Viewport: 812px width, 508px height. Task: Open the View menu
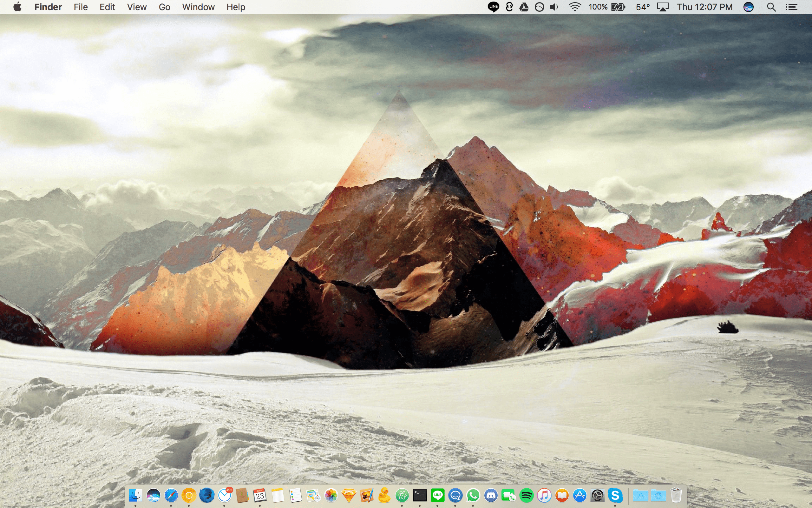(137, 7)
